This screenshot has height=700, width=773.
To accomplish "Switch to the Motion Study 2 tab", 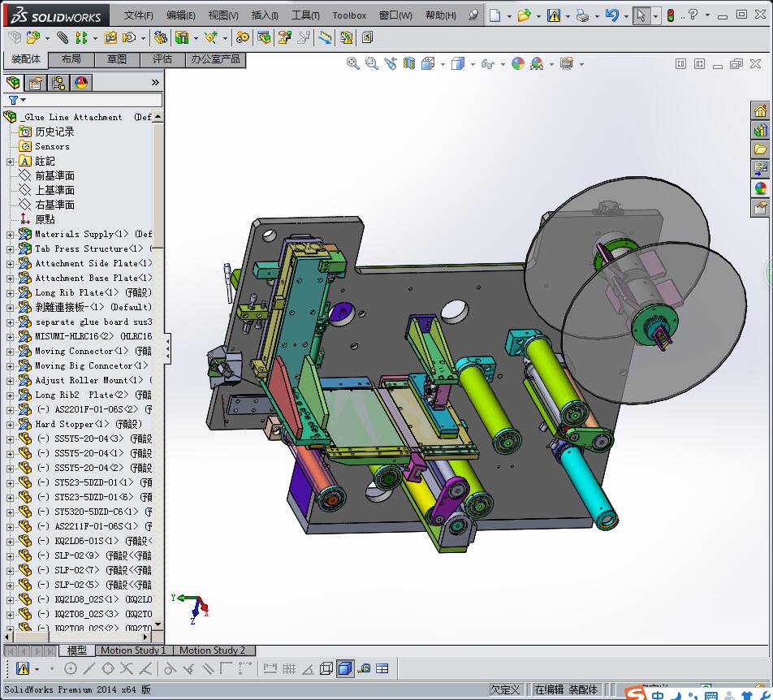I will click(x=212, y=650).
